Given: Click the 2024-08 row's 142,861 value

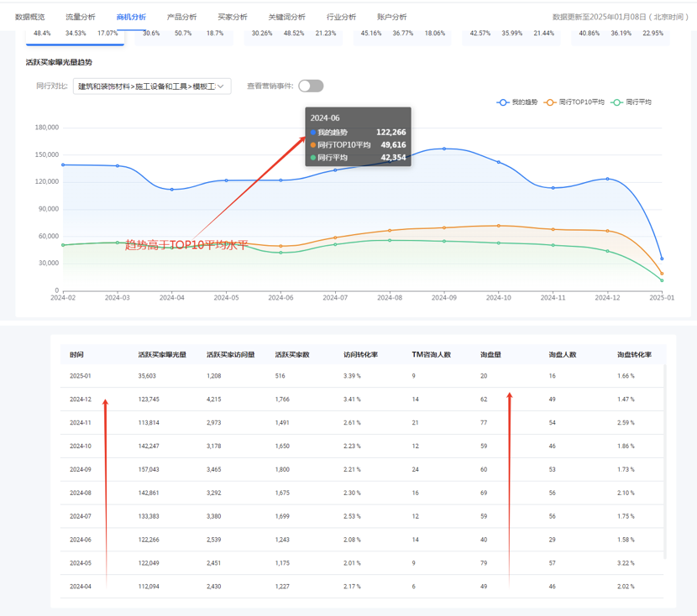Looking at the screenshot, I should tap(149, 493).
